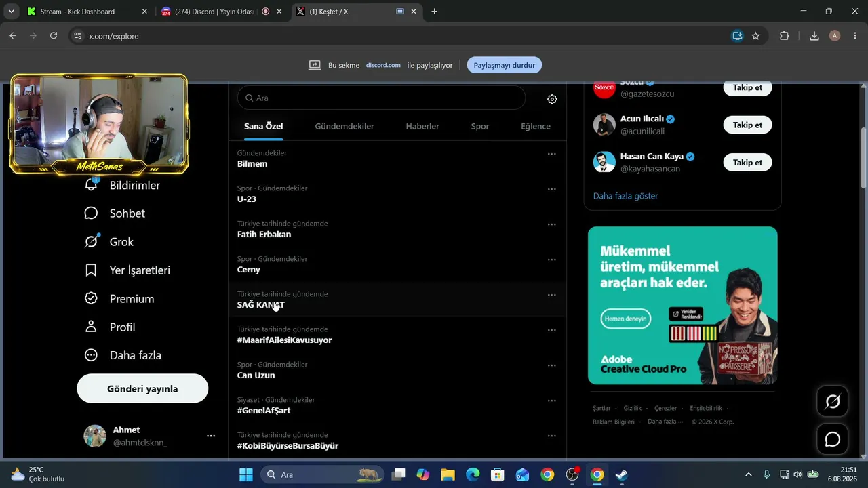Open the Sohbet chat bubble icon
Screen dimensions: 868x488
pyautogui.click(x=91, y=213)
